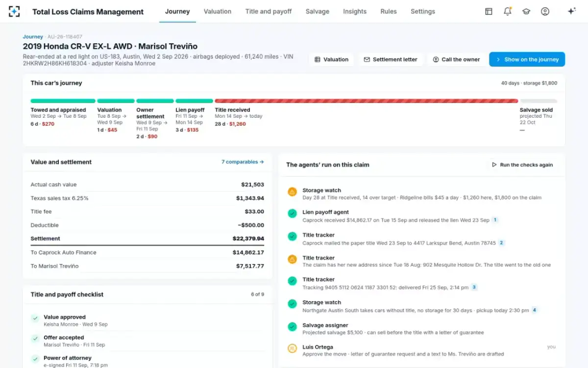
Task: Open the Rules tab
Action: tap(389, 11)
